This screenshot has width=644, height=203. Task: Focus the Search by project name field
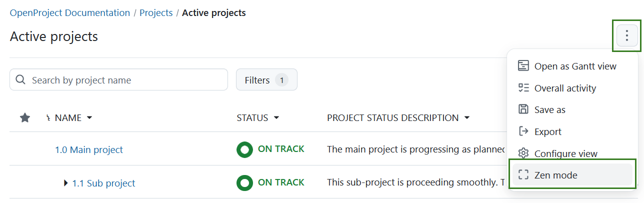(125, 80)
